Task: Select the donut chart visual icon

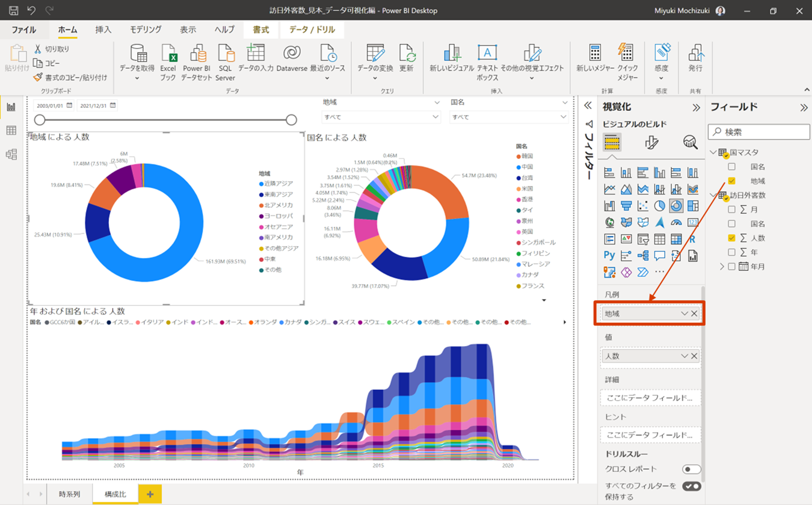Action: [x=676, y=206]
